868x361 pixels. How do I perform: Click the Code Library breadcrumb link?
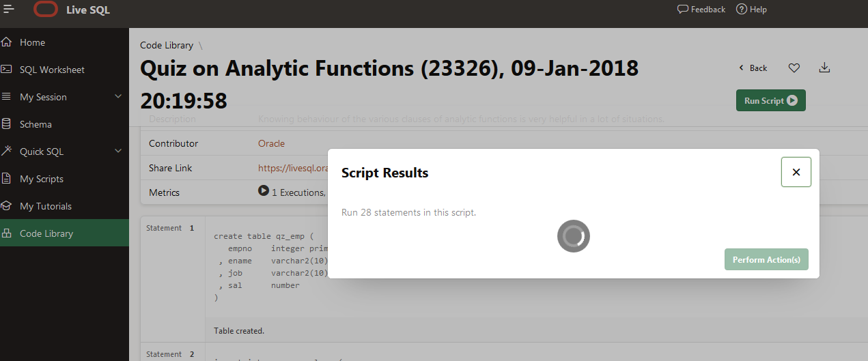167,45
